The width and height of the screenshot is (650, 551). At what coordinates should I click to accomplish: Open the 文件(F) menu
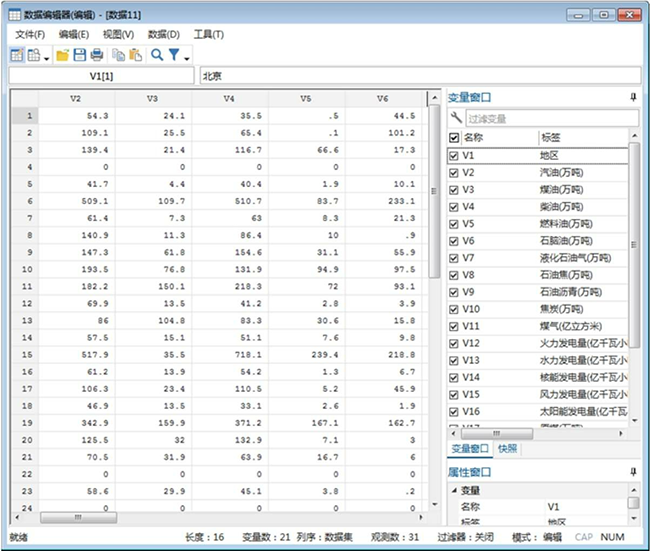(x=30, y=34)
